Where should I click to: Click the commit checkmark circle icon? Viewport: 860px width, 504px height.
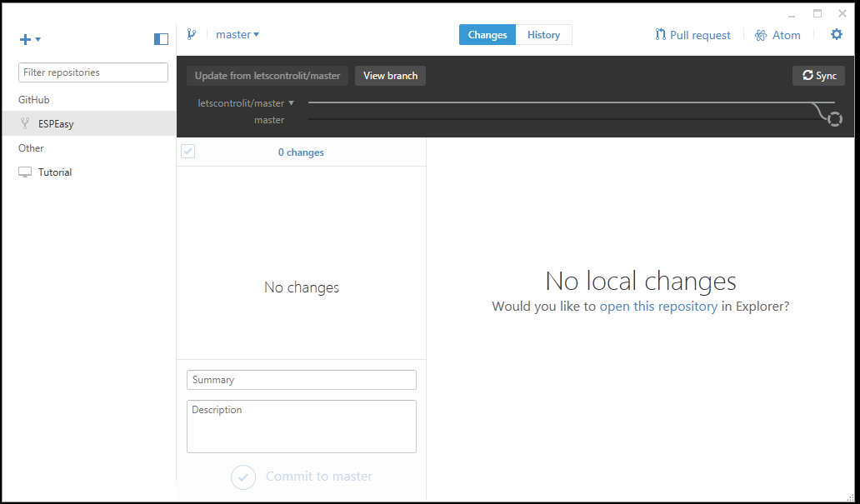pyautogui.click(x=243, y=477)
